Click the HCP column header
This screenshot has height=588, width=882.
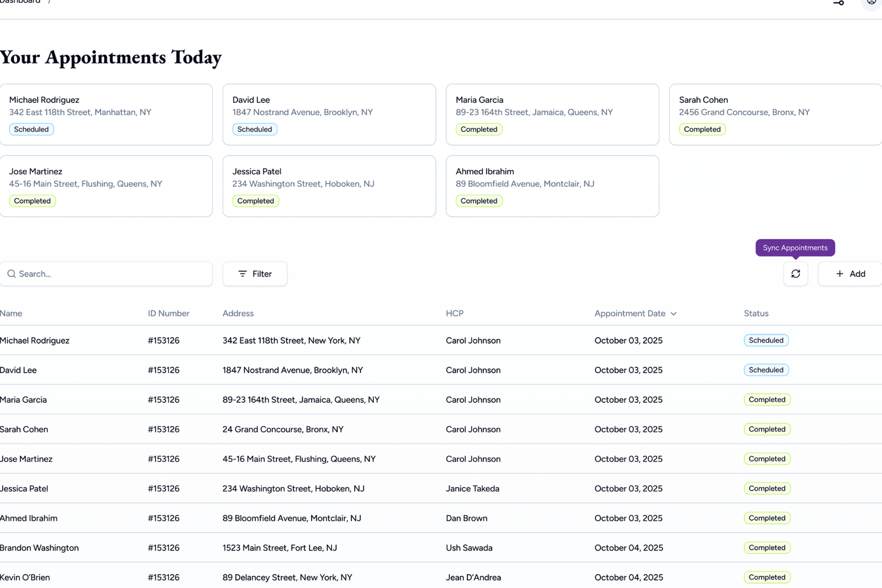454,314
